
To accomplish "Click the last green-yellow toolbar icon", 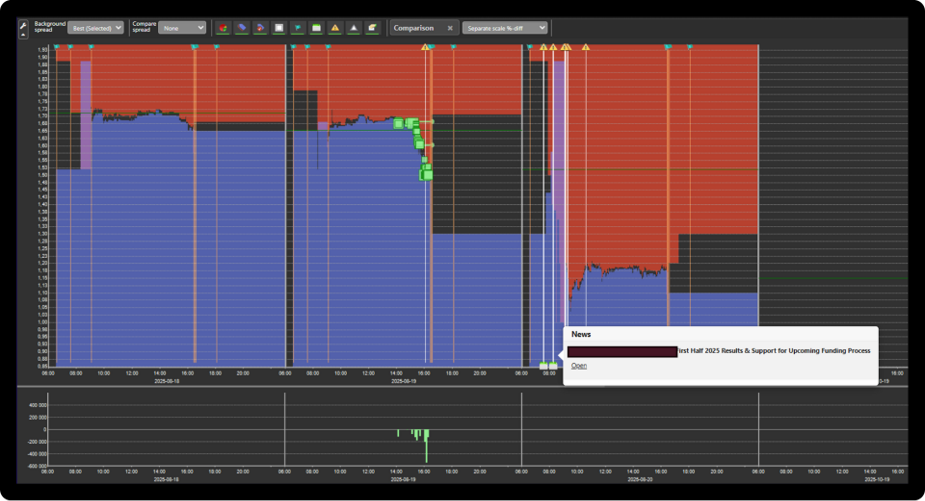I will point(372,28).
